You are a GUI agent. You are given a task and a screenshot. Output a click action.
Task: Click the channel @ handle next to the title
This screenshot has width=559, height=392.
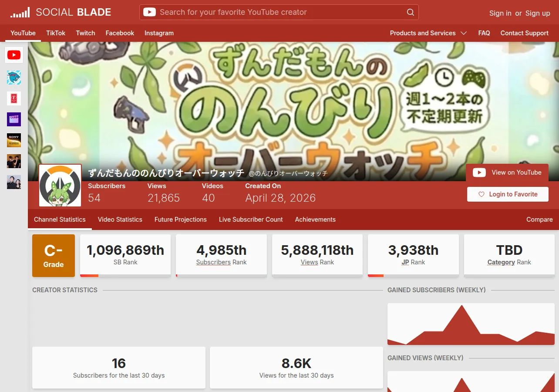pyautogui.click(x=288, y=173)
